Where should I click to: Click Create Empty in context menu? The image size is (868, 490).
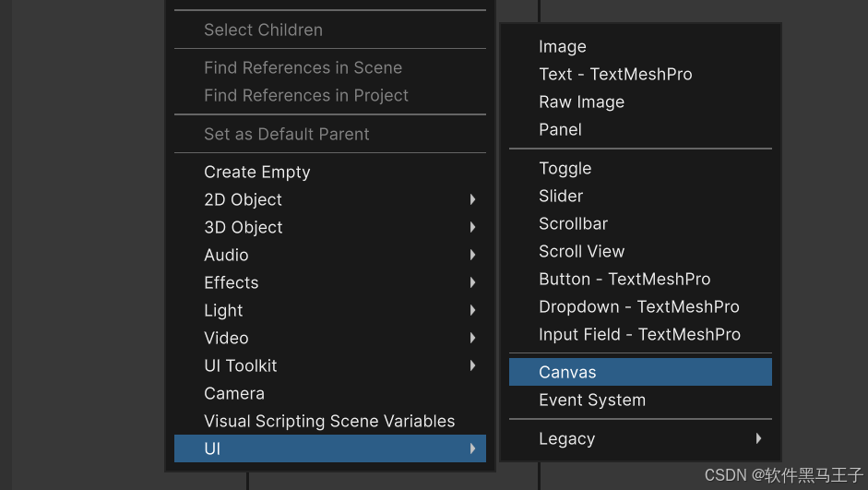point(256,172)
